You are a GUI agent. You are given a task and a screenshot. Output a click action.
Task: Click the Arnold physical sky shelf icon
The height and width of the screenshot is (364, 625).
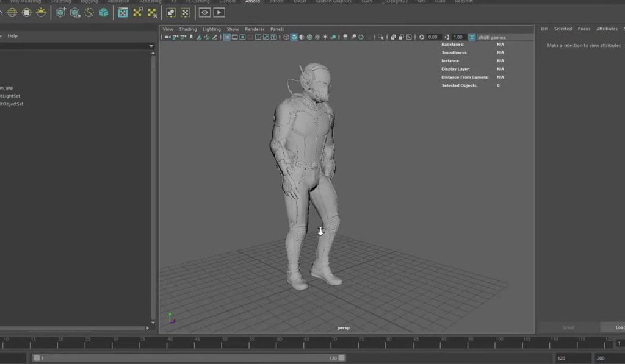(x=42, y=12)
